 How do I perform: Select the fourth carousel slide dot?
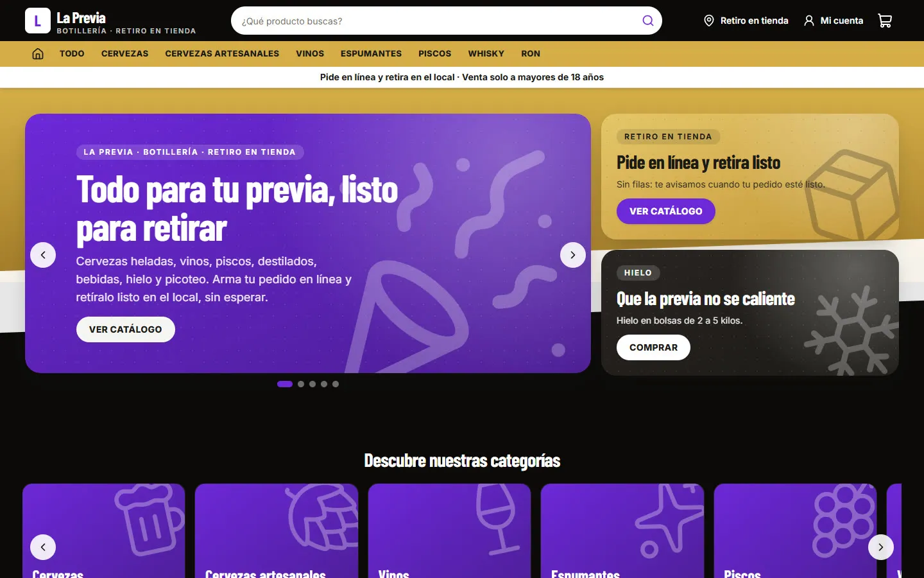(324, 384)
